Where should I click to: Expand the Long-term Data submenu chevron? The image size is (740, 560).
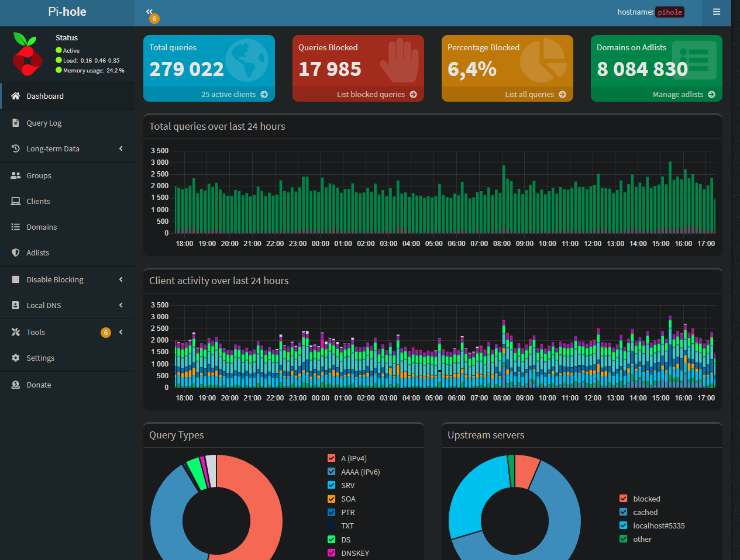click(x=121, y=148)
